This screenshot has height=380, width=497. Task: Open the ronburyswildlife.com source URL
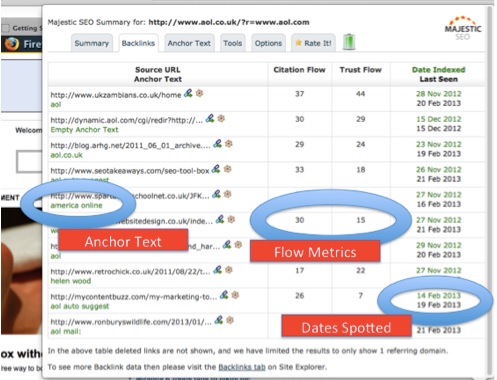click(x=131, y=322)
